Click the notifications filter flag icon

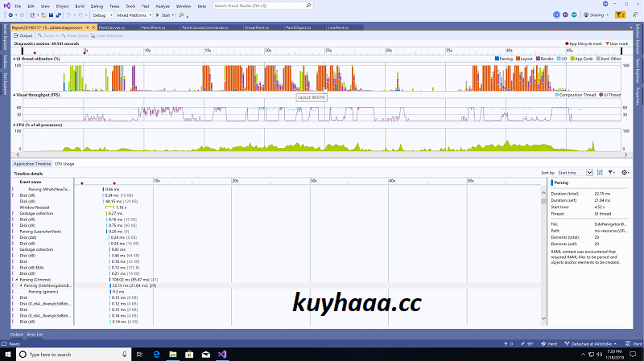pos(620,14)
